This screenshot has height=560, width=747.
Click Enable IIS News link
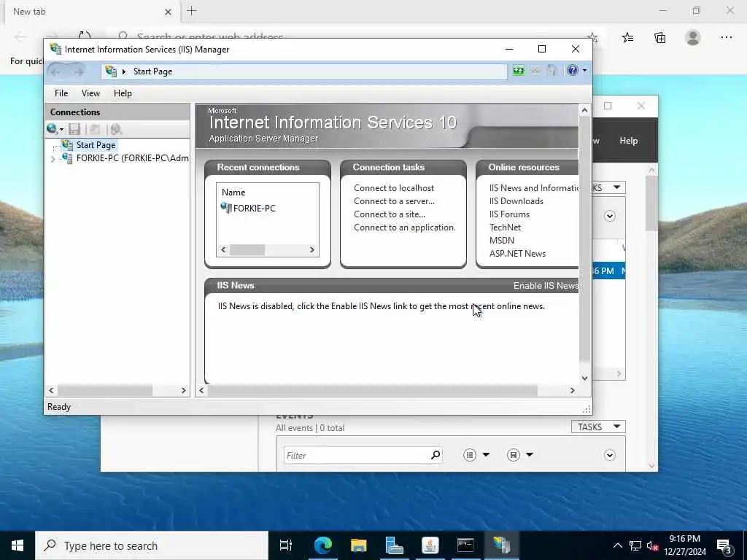click(546, 286)
